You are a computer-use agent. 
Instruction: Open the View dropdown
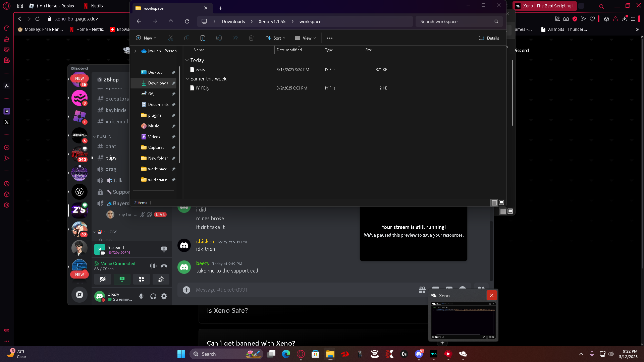pyautogui.click(x=305, y=38)
